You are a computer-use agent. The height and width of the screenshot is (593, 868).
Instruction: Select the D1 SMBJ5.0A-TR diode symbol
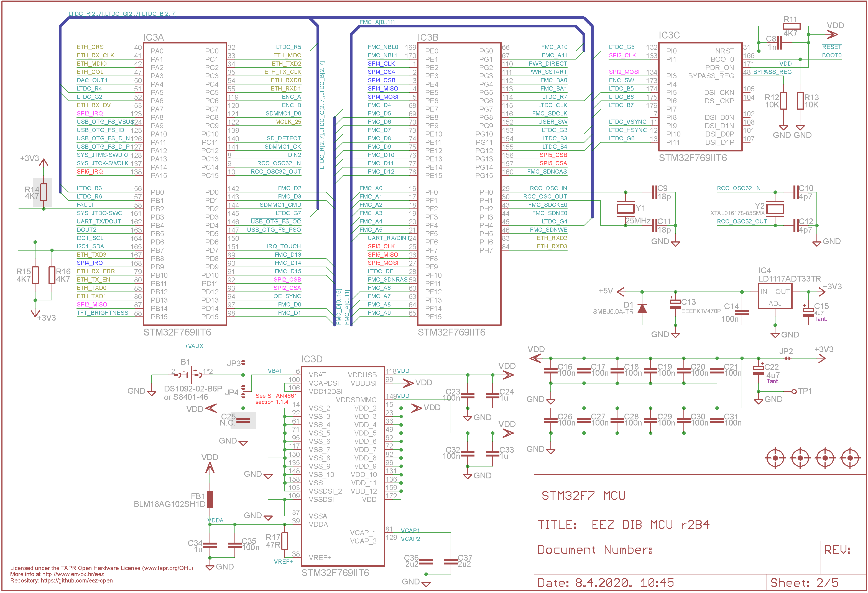(642, 308)
